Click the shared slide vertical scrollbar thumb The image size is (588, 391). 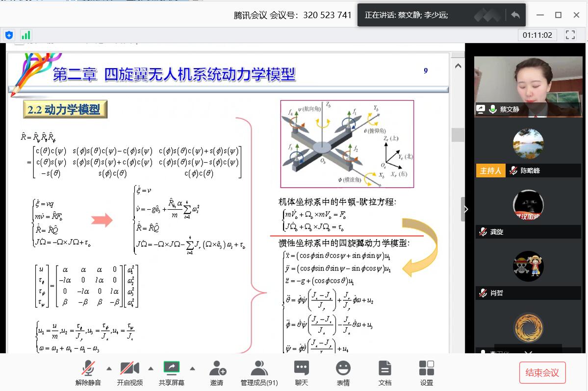[x=458, y=135]
